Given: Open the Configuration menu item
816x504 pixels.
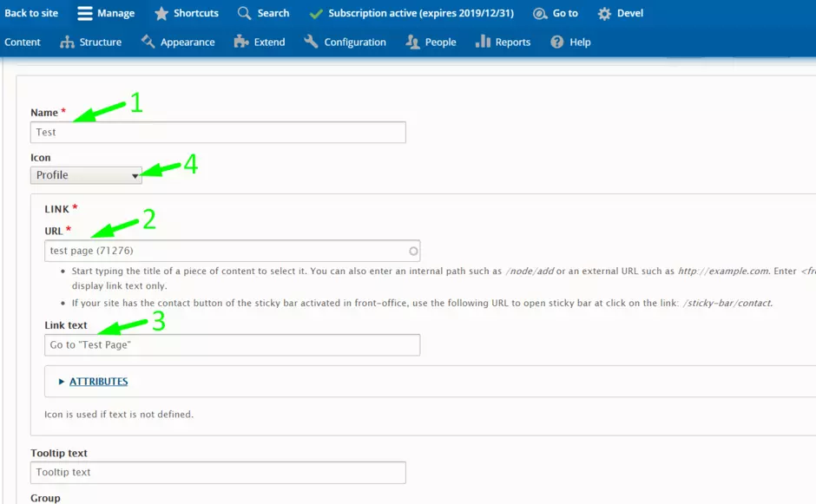Looking at the screenshot, I should click(x=345, y=43).
